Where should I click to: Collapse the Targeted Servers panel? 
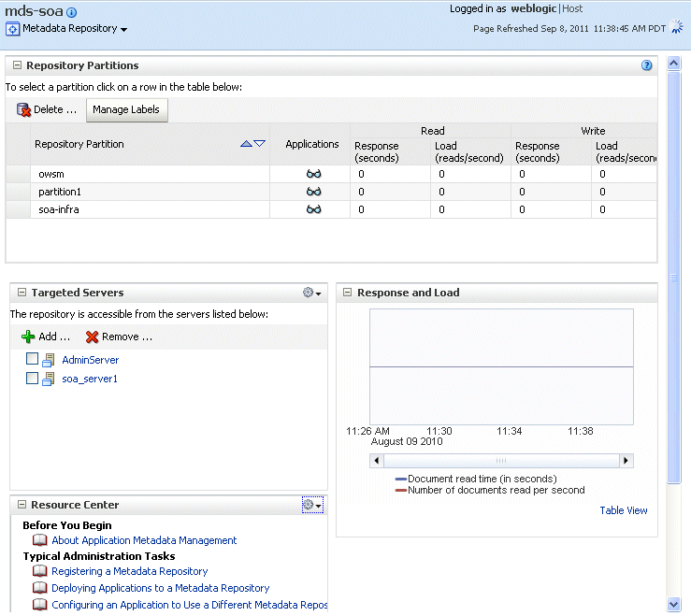(x=22, y=293)
